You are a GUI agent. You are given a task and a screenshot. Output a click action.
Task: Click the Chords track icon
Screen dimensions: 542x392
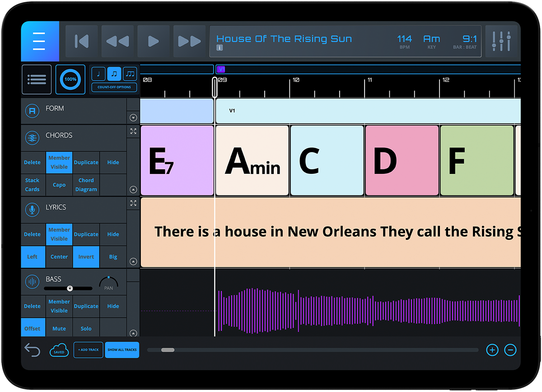click(32, 138)
